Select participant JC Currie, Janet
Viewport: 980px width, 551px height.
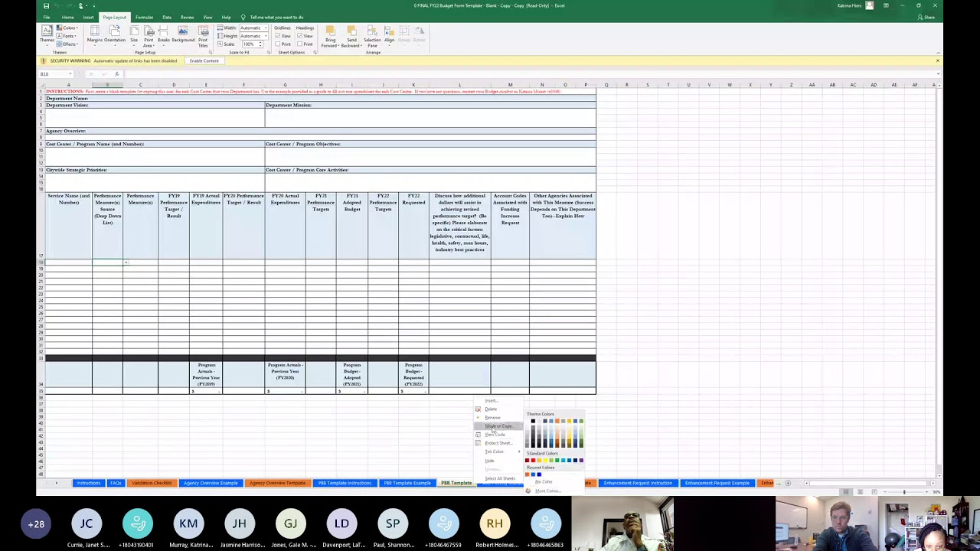point(87,524)
